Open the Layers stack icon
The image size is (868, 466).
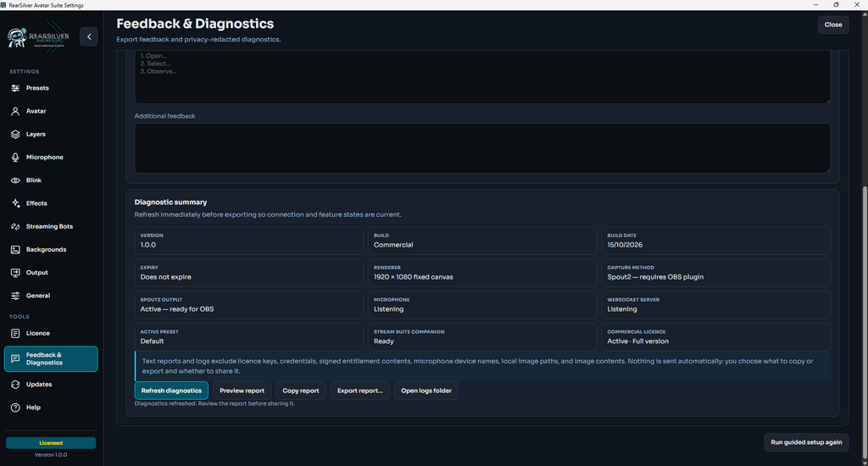(x=15, y=135)
